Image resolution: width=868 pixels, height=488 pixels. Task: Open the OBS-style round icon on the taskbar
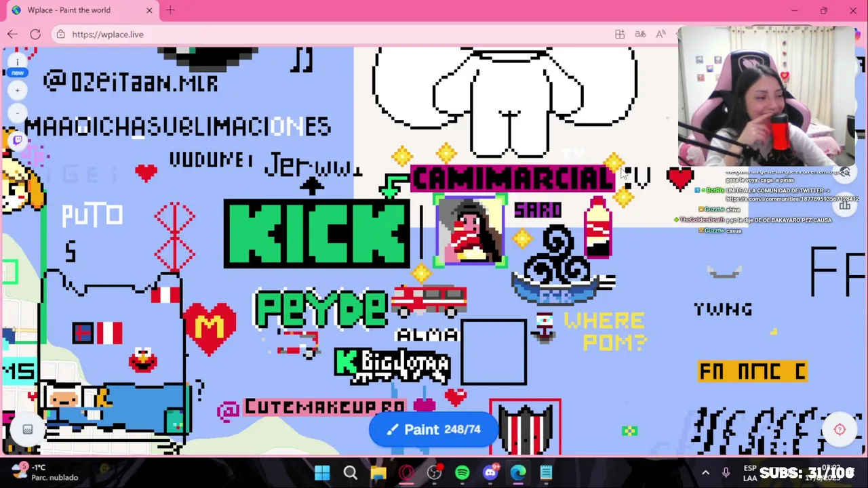tap(435, 472)
